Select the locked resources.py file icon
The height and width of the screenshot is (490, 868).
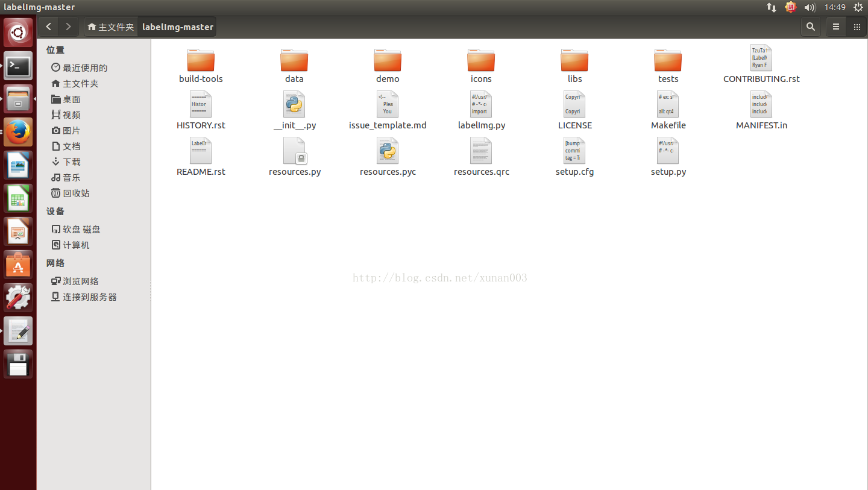click(294, 151)
